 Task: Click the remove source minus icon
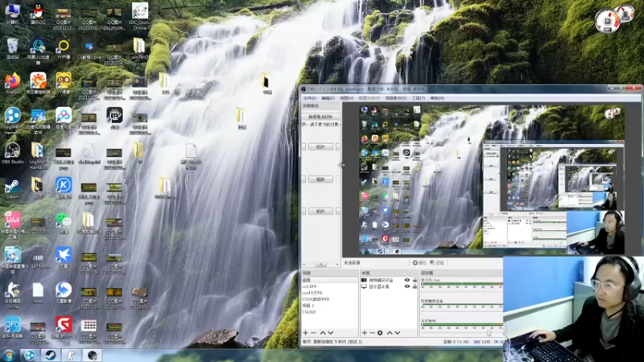click(372, 332)
